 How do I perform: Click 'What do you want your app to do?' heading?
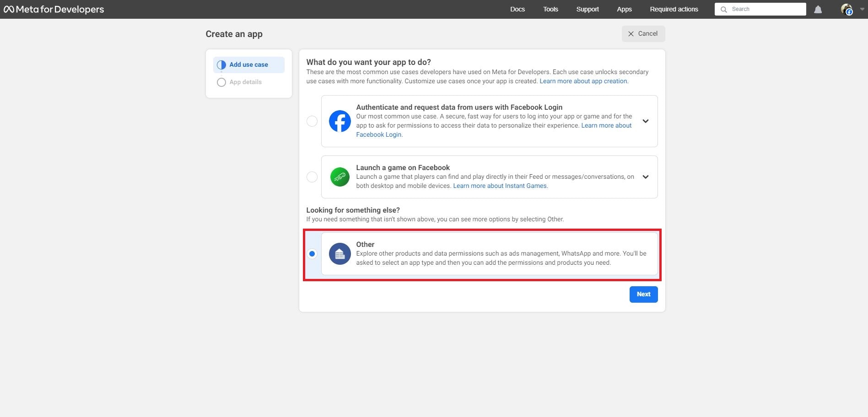(368, 62)
